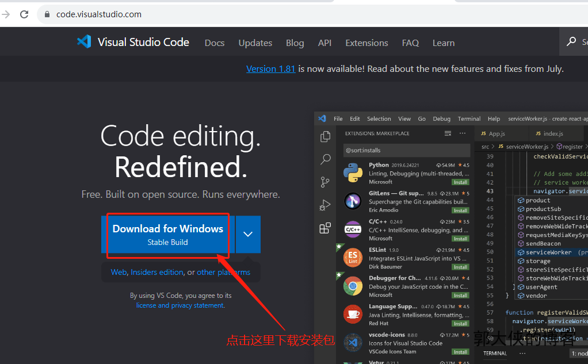Viewport: 588px width, 364px height.
Task: Expand the download options chevron dropdown
Action: point(248,234)
